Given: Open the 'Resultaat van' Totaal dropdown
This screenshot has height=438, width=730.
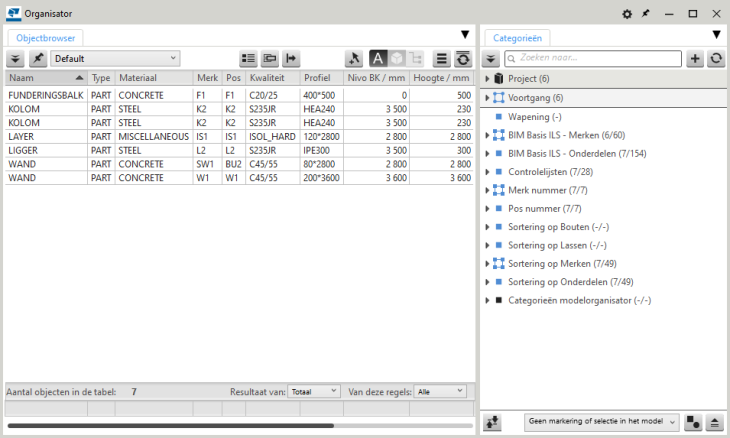Looking at the screenshot, I should coord(314,391).
